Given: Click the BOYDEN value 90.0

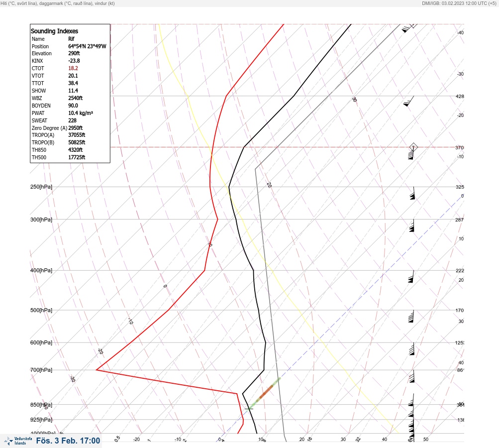Looking at the screenshot, I should pyautogui.click(x=73, y=106).
